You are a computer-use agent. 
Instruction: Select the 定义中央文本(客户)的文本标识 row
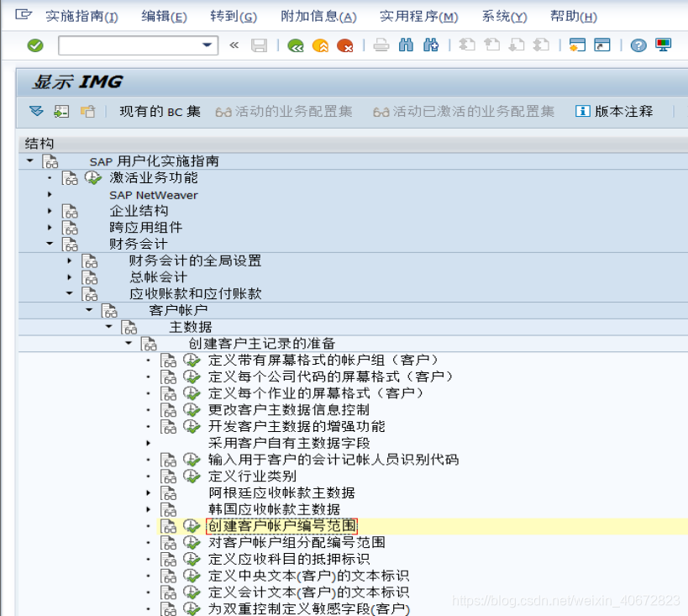click(308, 576)
